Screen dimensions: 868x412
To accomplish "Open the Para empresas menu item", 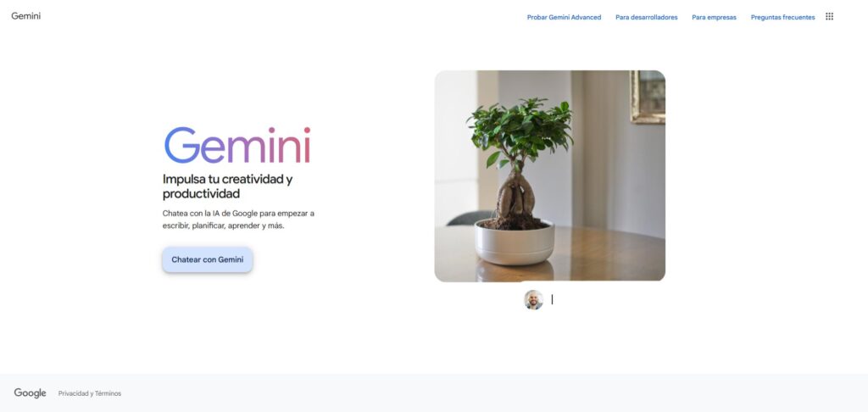I will (x=714, y=17).
